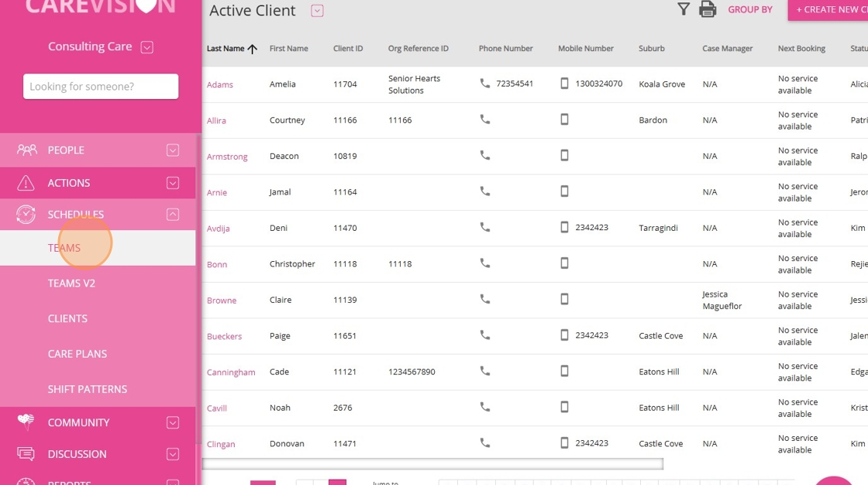The height and width of the screenshot is (485, 868).
Task: Click the People group icon
Action: [26, 150]
